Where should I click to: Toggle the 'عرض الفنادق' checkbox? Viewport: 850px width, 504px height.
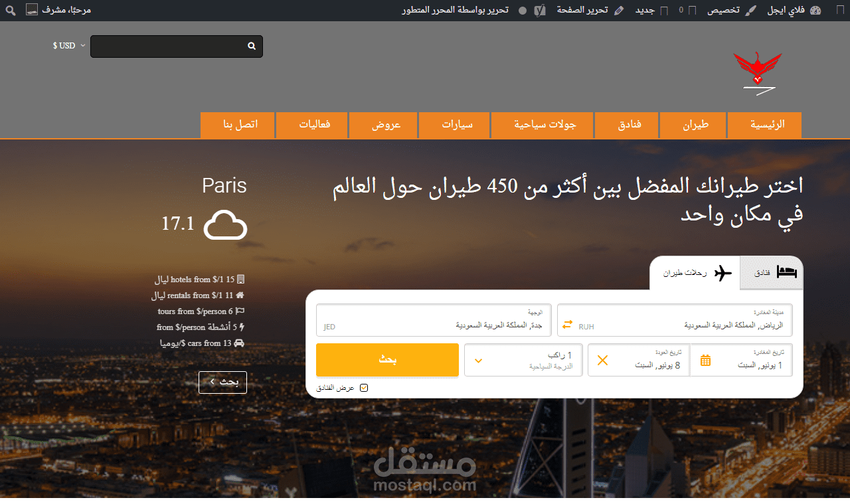363,387
